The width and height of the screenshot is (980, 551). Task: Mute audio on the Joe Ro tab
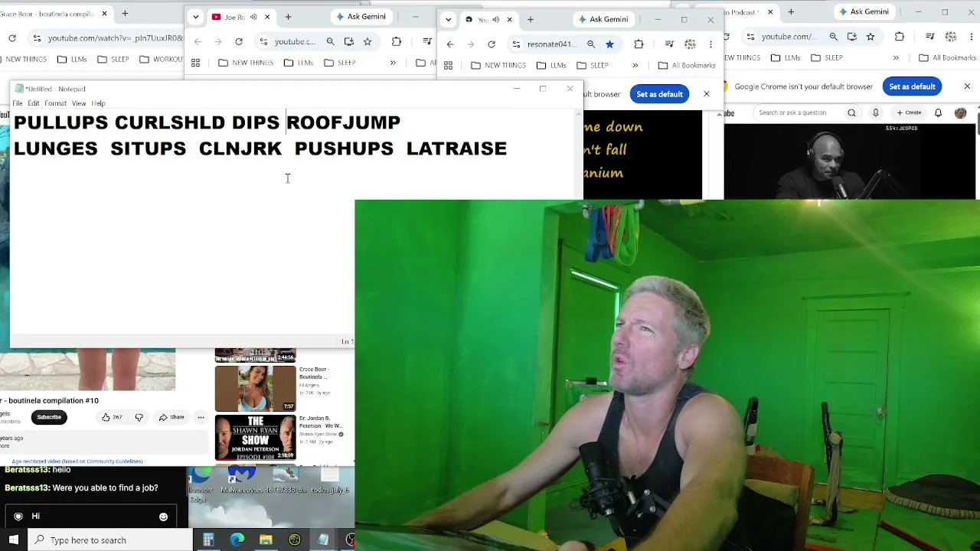coord(253,17)
